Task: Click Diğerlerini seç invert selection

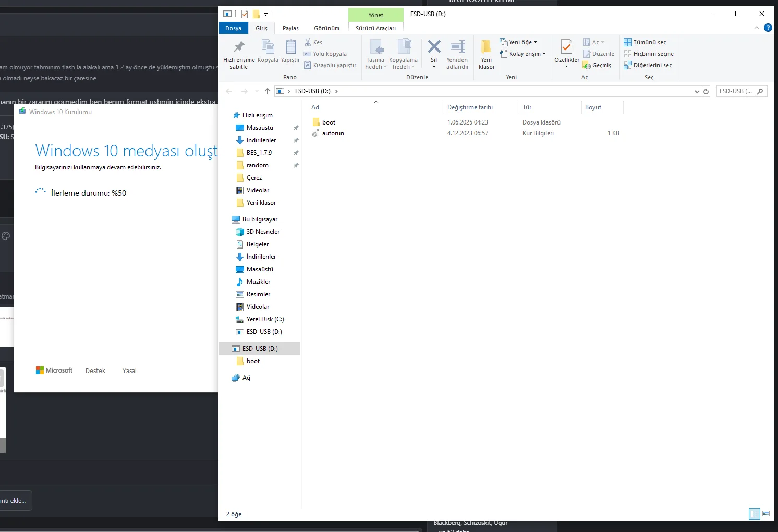Action: pyautogui.click(x=648, y=65)
